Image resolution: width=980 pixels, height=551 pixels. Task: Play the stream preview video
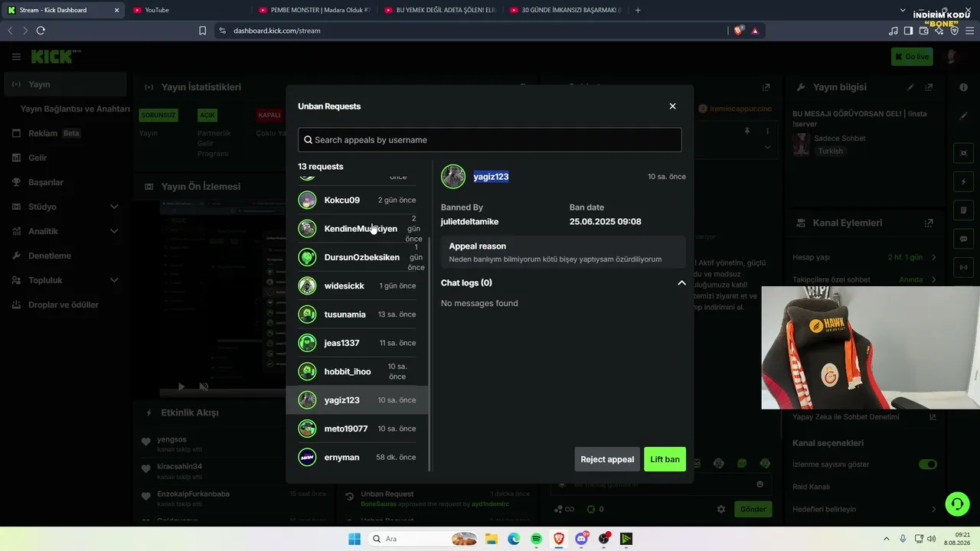coord(181,386)
